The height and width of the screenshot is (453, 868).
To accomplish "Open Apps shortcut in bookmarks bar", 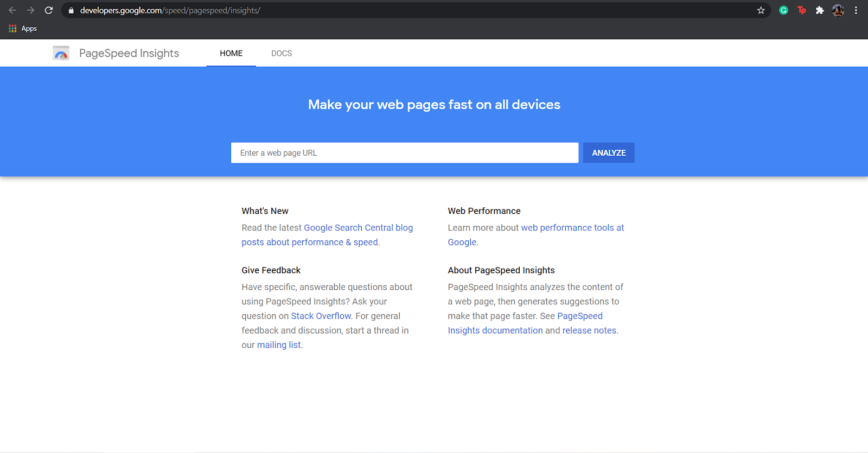I will point(23,29).
